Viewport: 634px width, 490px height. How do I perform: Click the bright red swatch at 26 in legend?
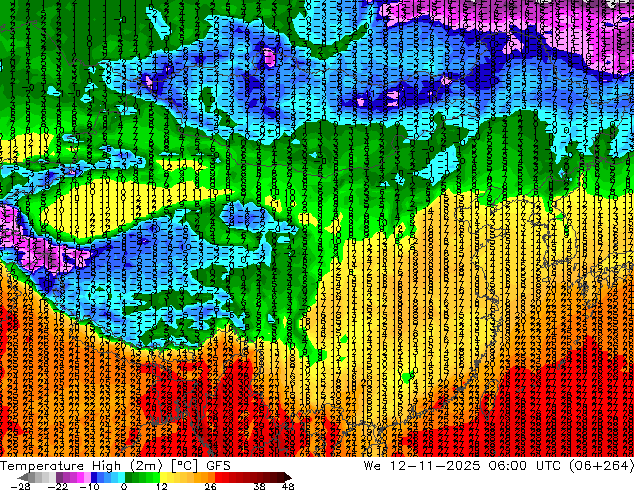click(x=218, y=477)
